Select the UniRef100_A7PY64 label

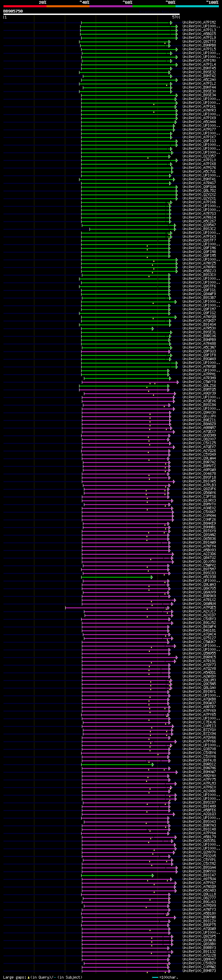pos(199,833)
